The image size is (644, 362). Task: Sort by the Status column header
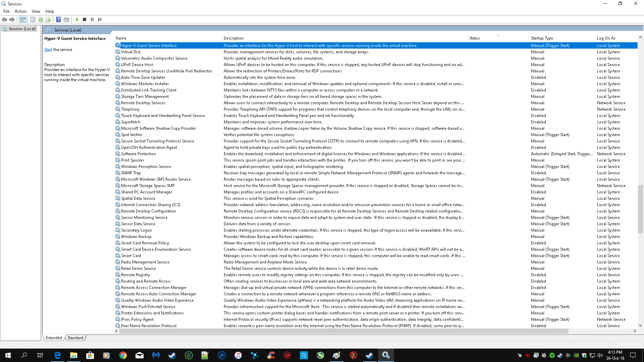[x=474, y=38]
